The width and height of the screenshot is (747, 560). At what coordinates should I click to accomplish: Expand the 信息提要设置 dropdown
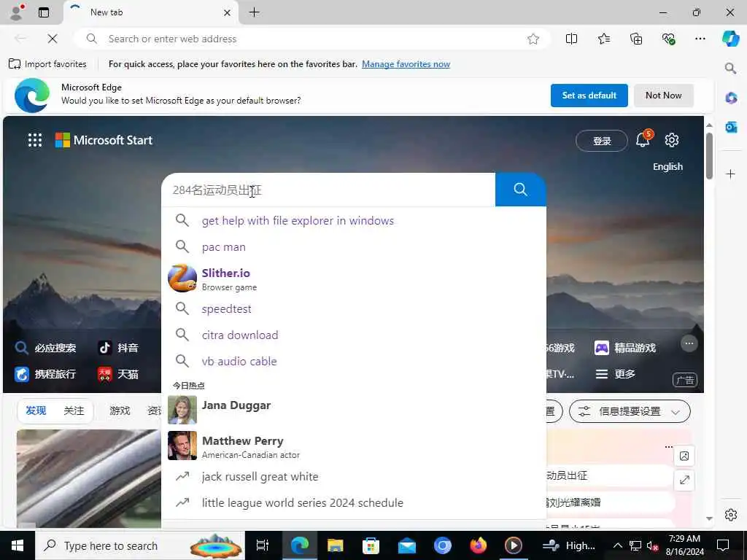pyautogui.click(x=630, y=411)
